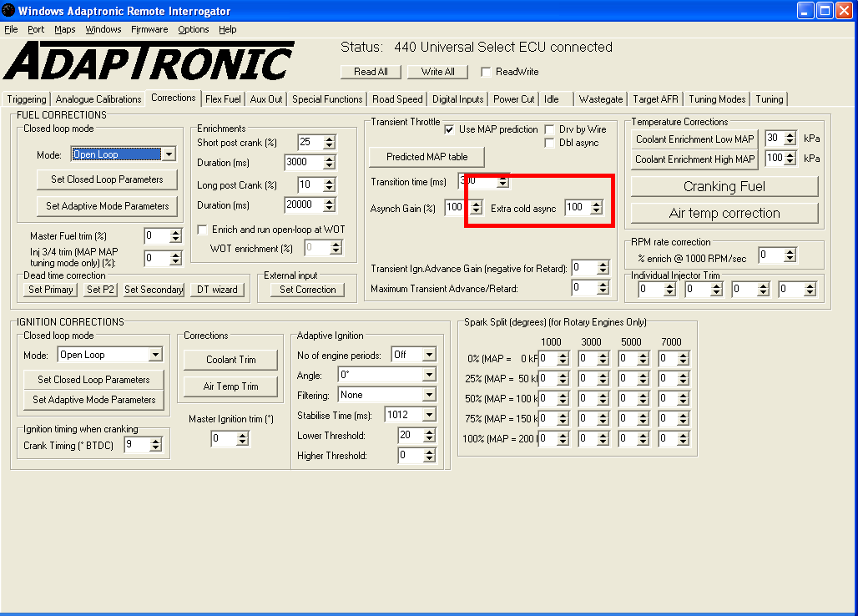Open the Firmware menu
Image resolution: width=858 pixels, height=616 pixels.
click(149, 29)
